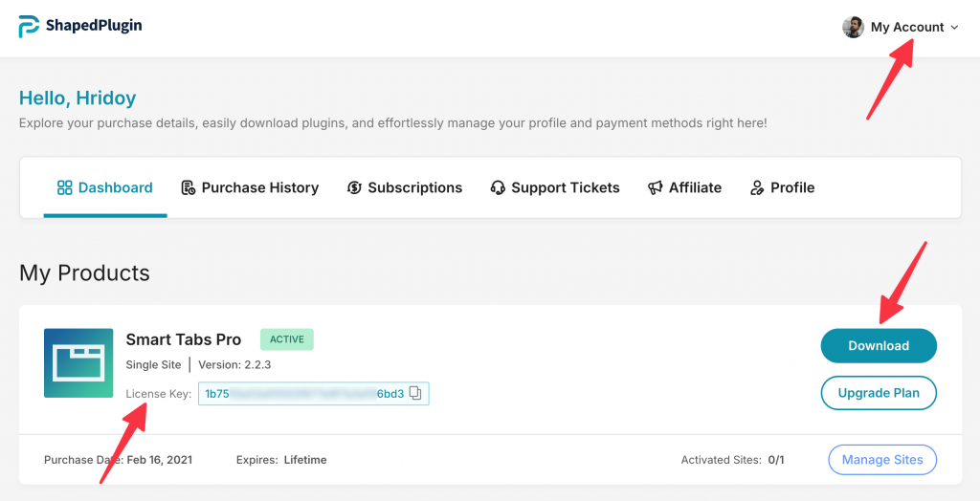Download the Smart Tabs Pro plugin
The height and width of the screenshot is (501, 980).
point(879,345)
